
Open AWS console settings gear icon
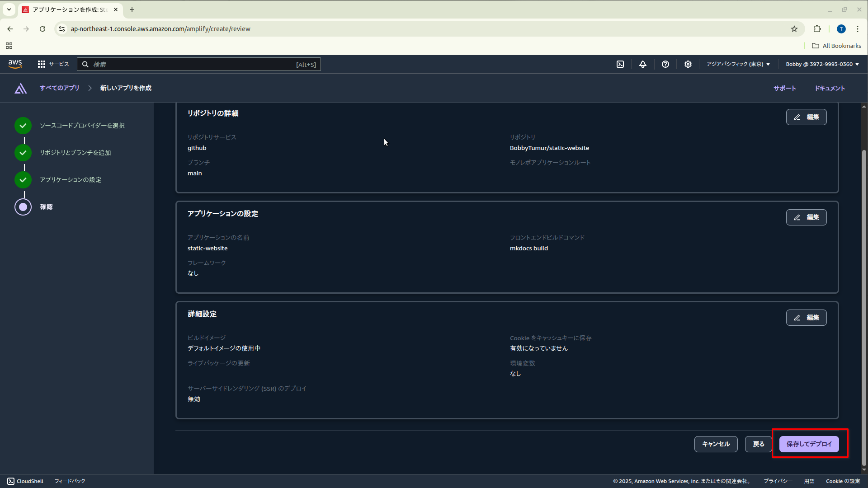(688, 64)
